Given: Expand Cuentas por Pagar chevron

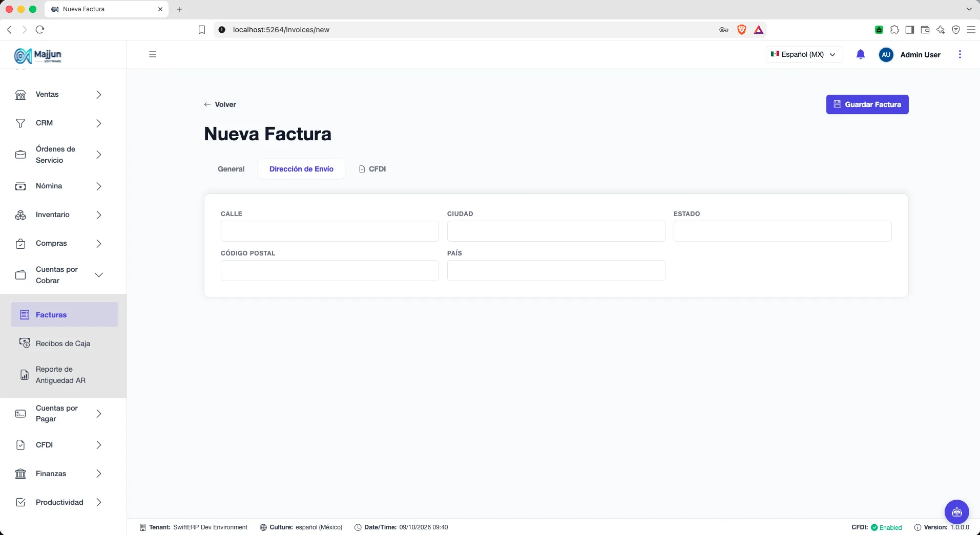Looking at the screenshot, I should pos(99,414).
